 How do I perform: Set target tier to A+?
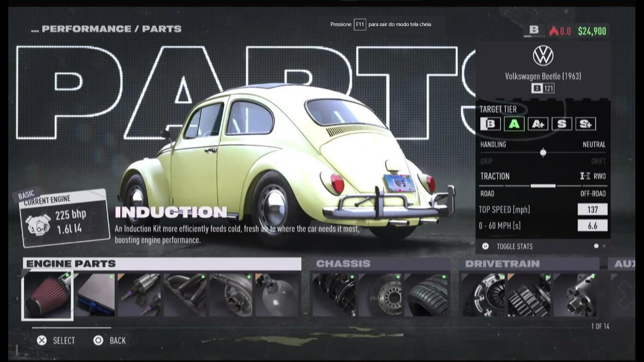(538, 124)
